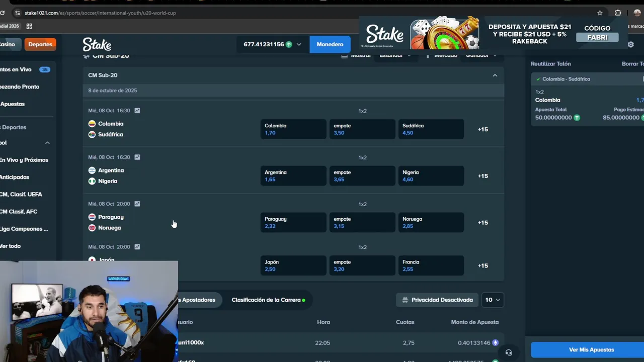
Task: Open the live support headset icon
Action: tap(509, 352)
